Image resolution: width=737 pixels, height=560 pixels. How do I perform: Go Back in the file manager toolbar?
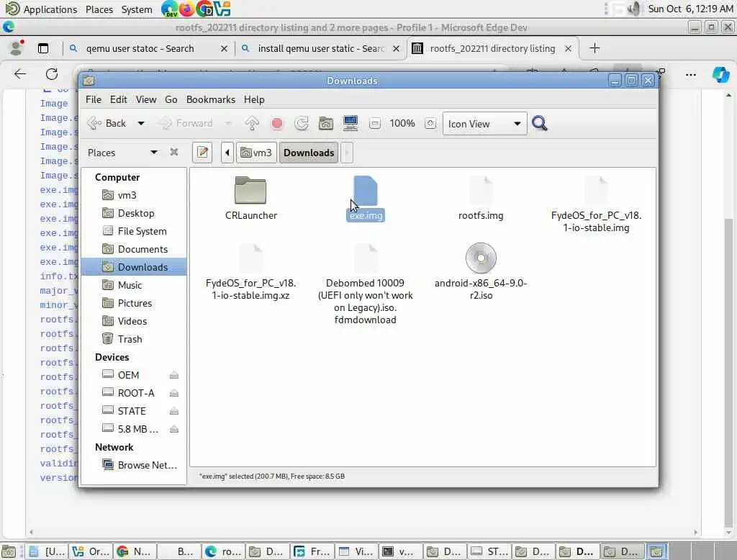(107, 123)
